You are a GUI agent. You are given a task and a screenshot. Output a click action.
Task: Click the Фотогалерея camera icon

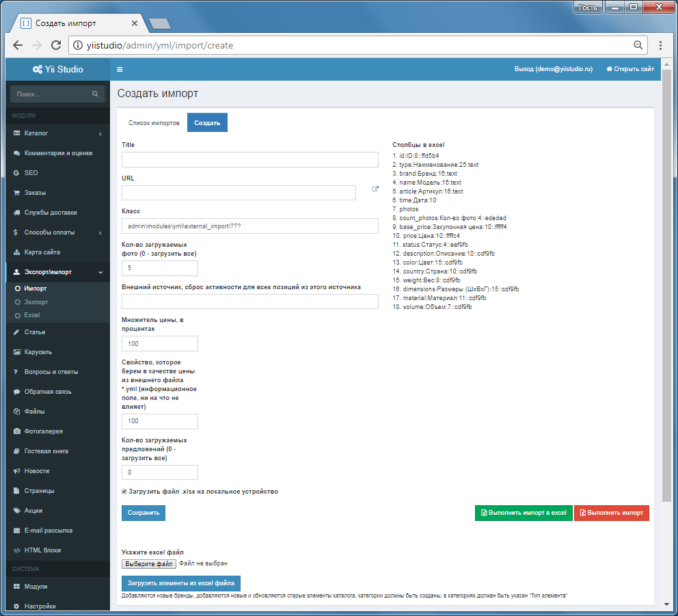click(x=16, y=431)
